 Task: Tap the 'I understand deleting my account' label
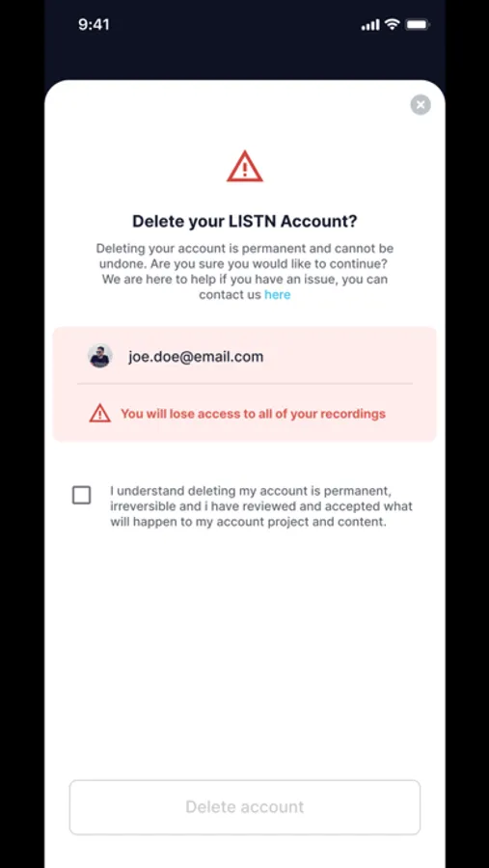261,506
